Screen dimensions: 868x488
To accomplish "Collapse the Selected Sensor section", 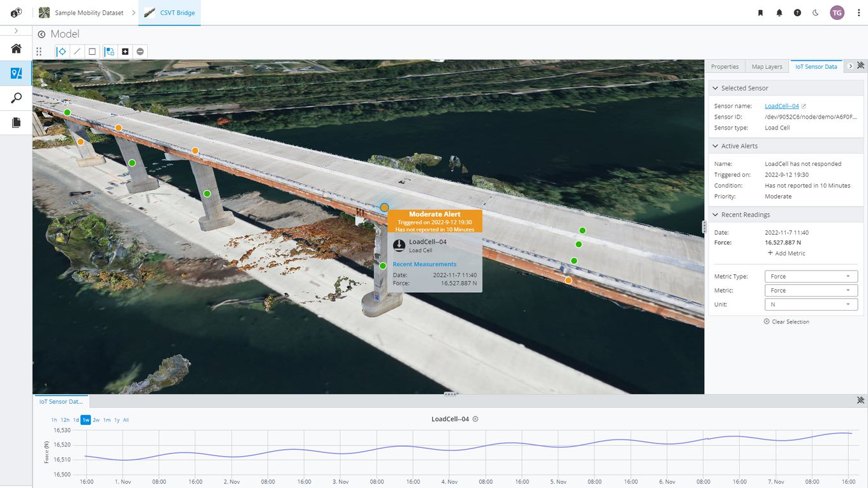I will [x=715, y=87].
